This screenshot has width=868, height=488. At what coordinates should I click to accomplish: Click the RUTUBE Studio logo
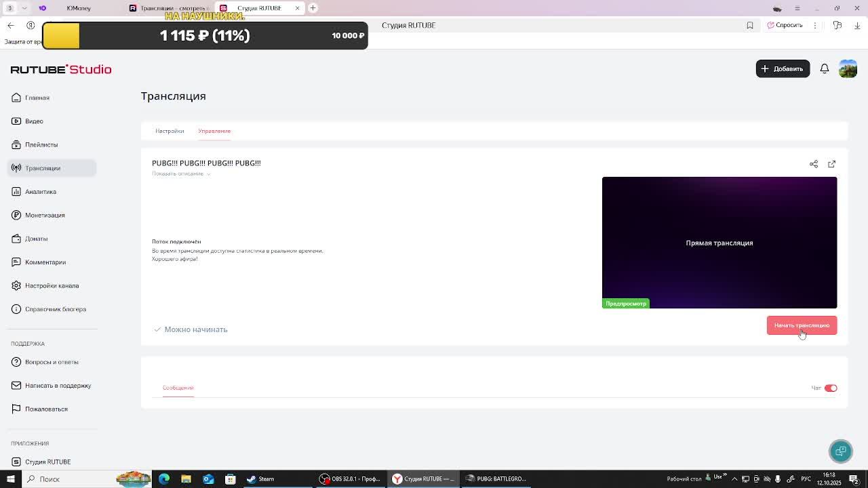(x=61, y=69)
